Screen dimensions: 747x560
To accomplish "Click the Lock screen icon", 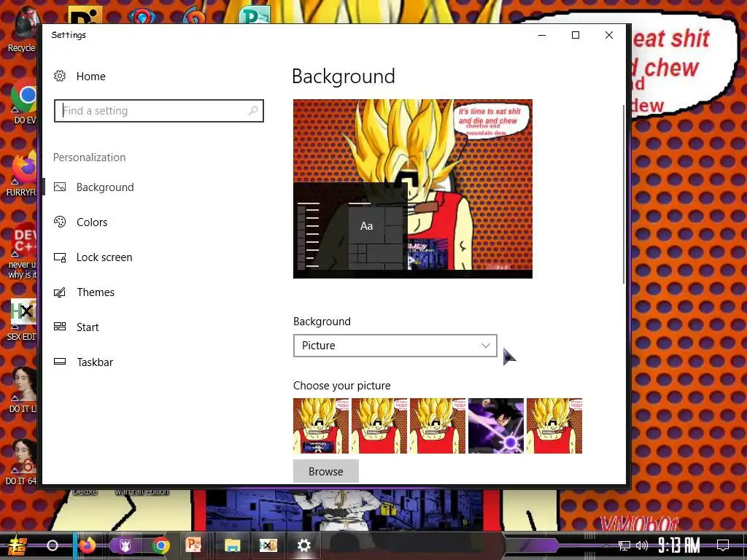I will click(60, 257).
